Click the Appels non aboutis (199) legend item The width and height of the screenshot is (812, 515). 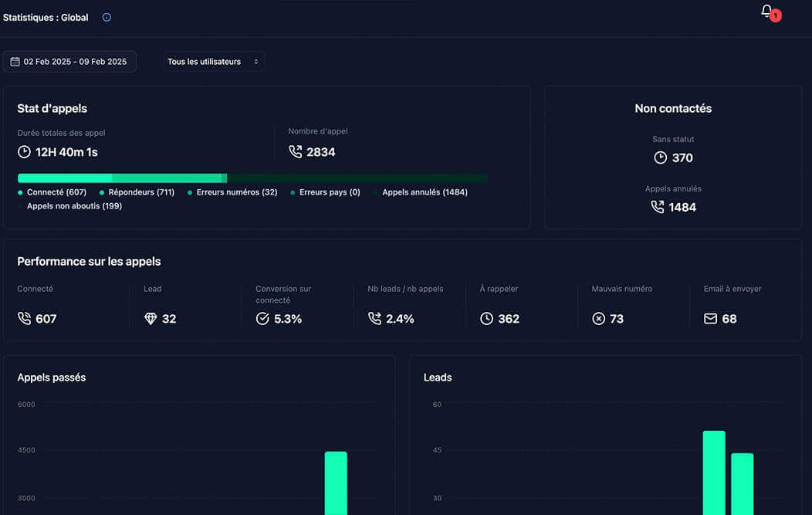[70, 206]
